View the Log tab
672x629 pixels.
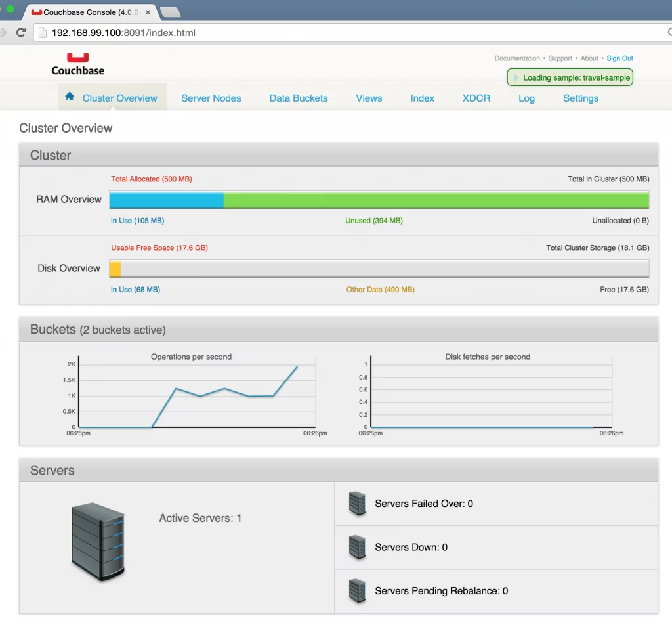coord(526,98)
